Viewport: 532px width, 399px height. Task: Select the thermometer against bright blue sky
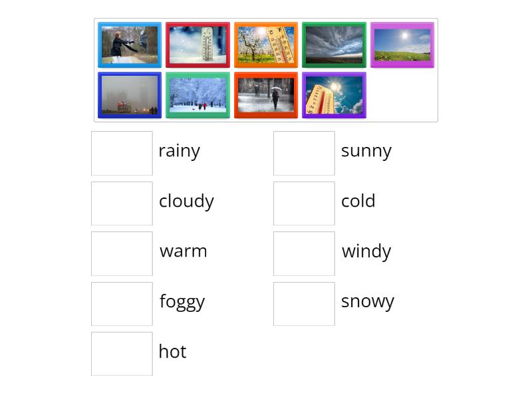(x=334, y=95)
